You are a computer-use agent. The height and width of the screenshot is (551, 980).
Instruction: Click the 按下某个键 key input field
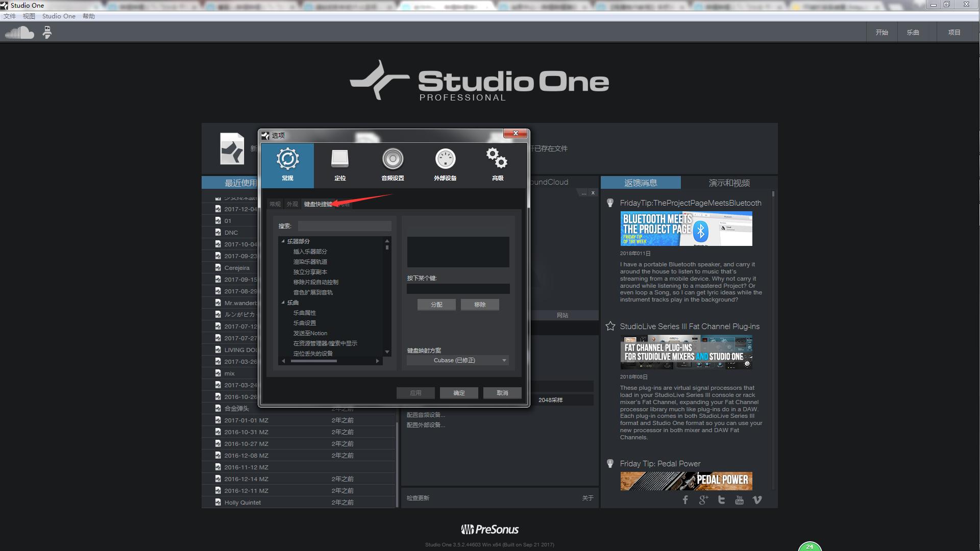tap(458, 289)
